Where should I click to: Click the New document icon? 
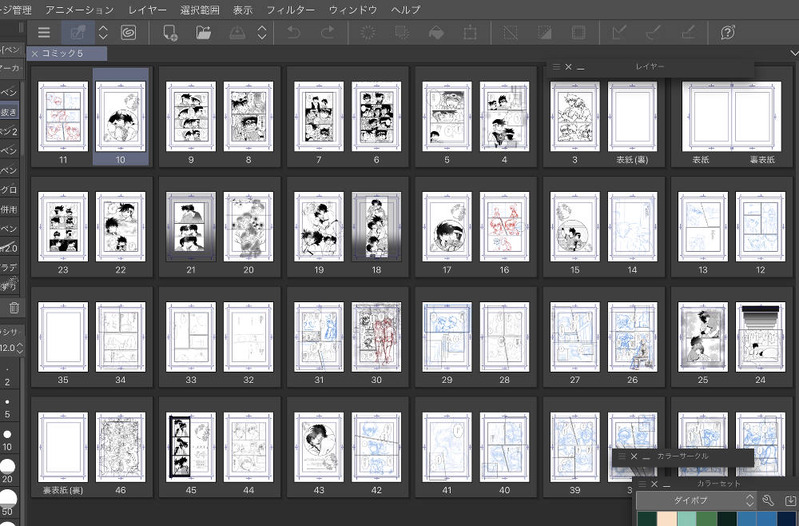[170, 33]
